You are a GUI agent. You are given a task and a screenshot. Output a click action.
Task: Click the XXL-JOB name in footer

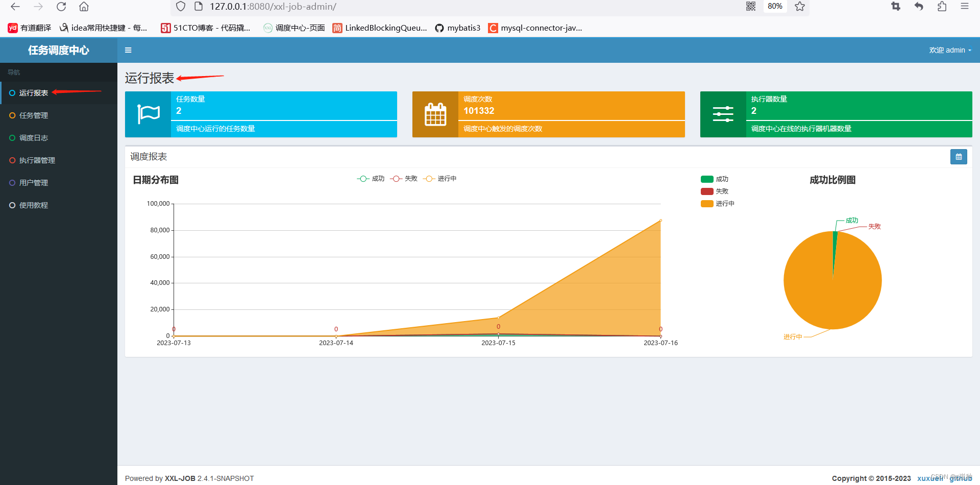180,478
